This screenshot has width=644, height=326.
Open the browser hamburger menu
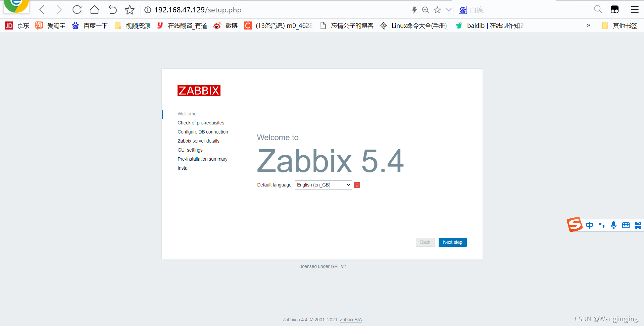coord(634,10)
